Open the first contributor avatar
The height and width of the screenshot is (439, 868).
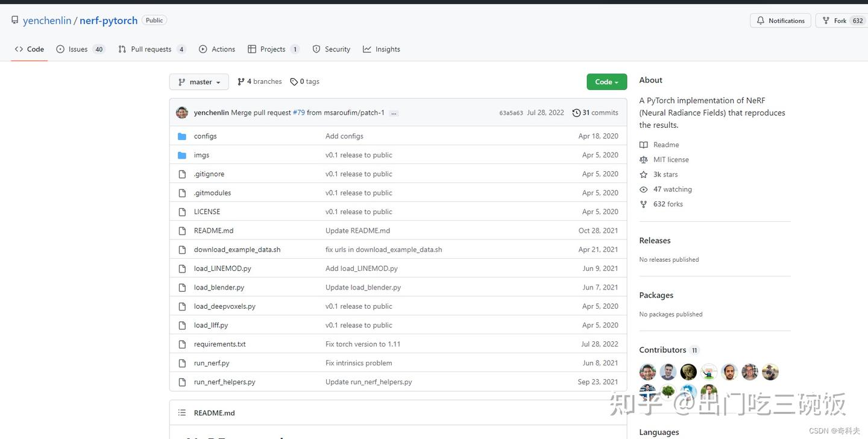(647, 372)
